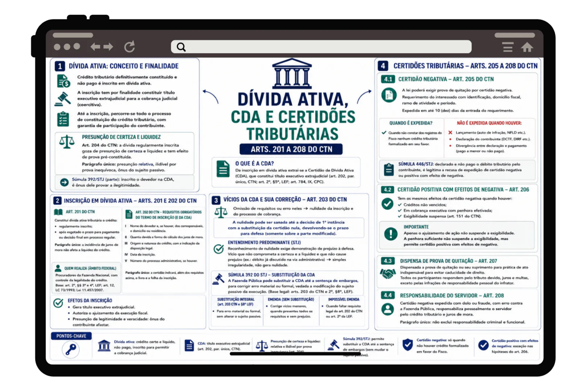Click the red X mark beside 'Lançamento (auto de infração'
Screen dimensions: 588x392
pos(450,132)
